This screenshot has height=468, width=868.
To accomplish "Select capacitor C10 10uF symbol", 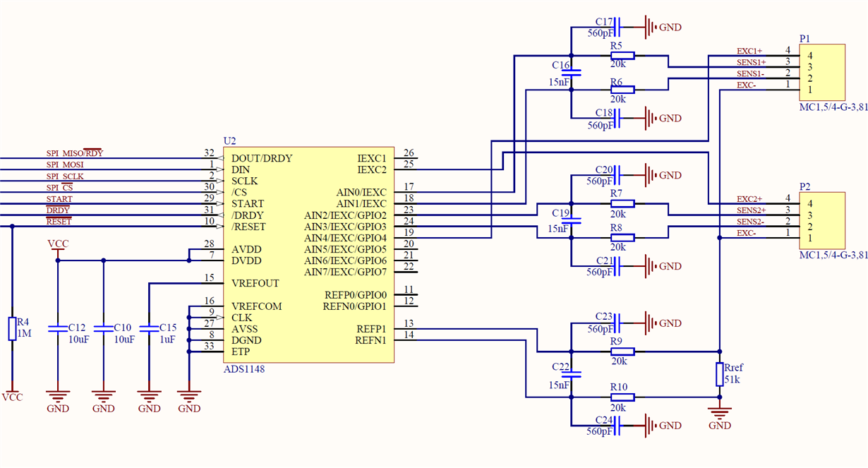I will (x=104, y=329).
